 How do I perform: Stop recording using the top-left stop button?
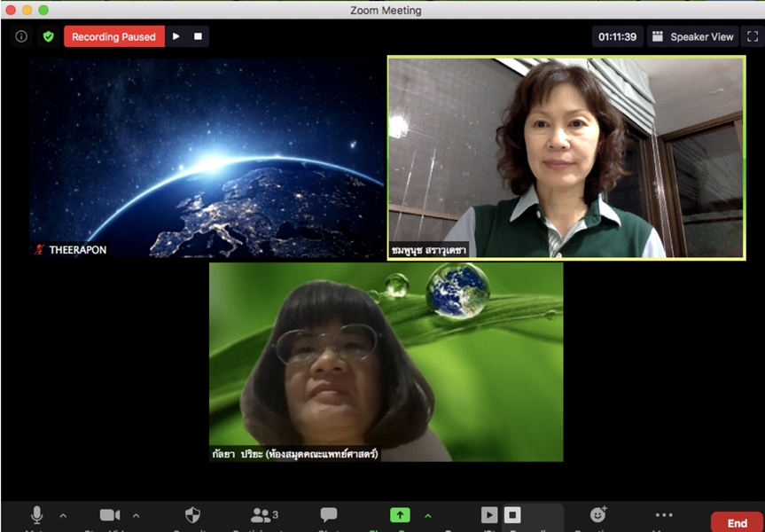198,36
